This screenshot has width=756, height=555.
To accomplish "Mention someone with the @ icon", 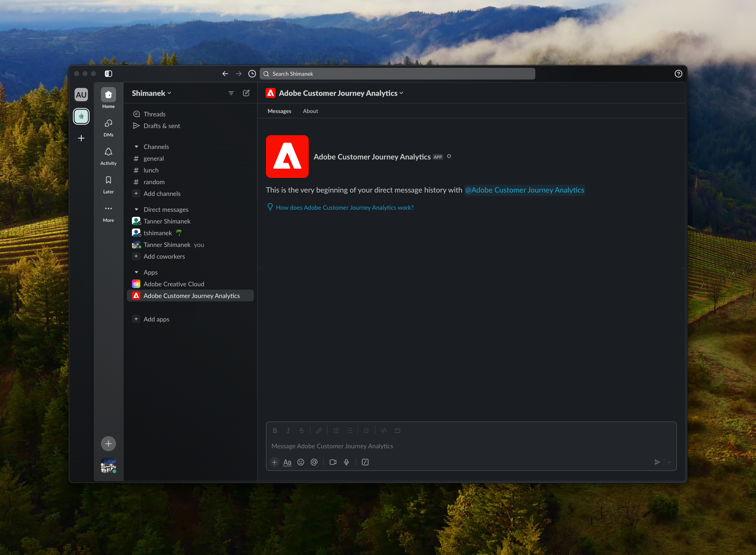I will (x=314, y=462).
